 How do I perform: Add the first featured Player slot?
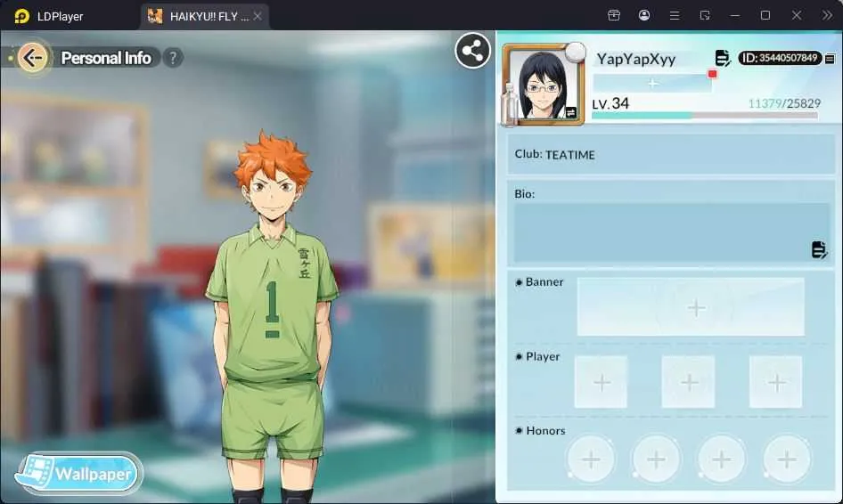(602, 382)
